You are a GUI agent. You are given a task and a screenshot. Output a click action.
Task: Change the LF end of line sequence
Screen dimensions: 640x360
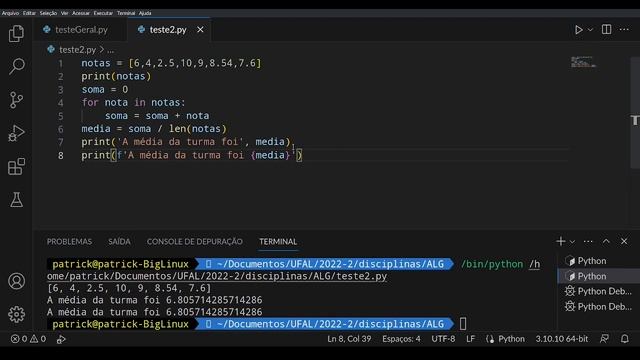tap(470, 339)
